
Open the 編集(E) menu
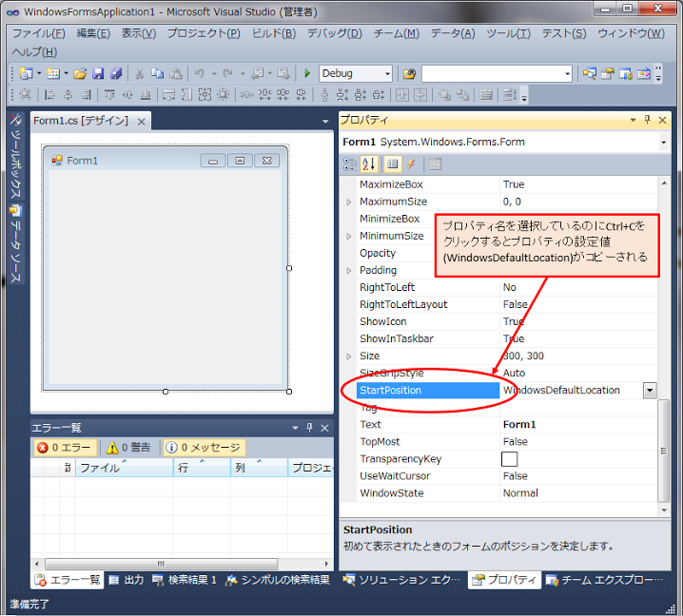pyautogui.click(x=93, y=33)
